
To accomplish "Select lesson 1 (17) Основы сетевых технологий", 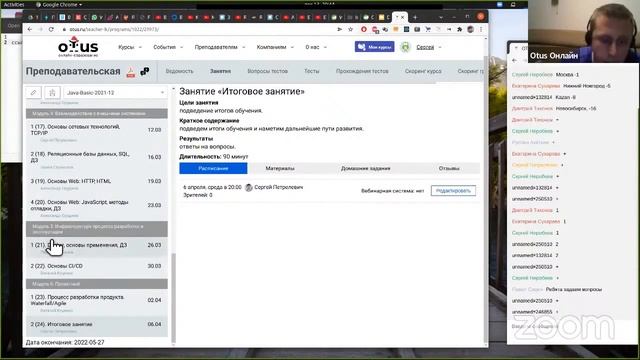I will pyautogui.click(x=97, y=132).
